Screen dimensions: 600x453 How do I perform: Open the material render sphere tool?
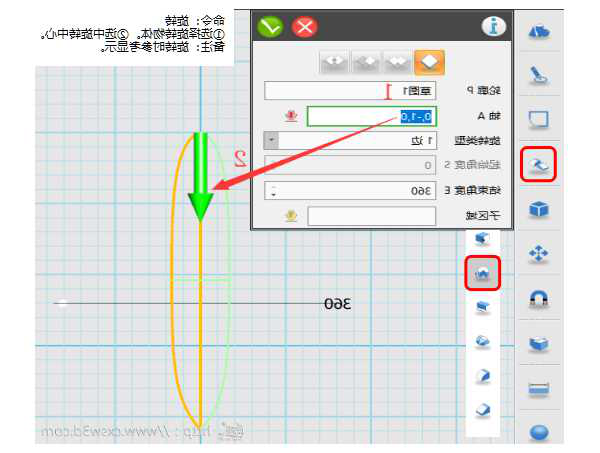(x=539, y=433)
